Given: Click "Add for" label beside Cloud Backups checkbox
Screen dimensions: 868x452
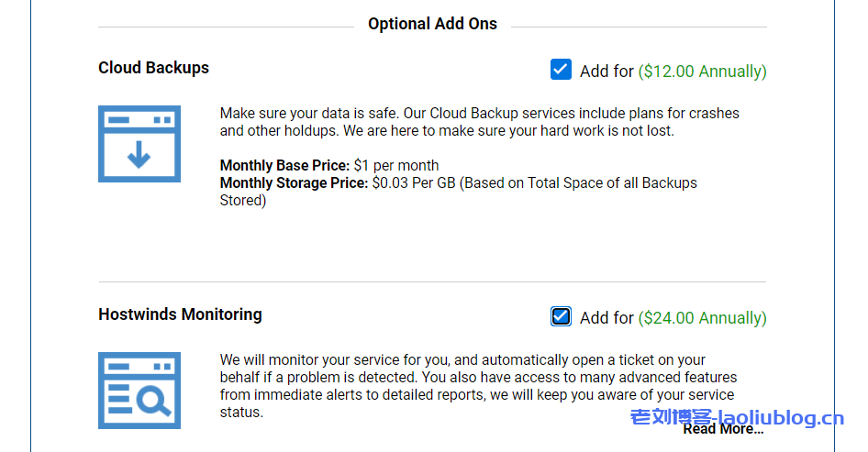Looking at the screenshot, I should [606, 72].
